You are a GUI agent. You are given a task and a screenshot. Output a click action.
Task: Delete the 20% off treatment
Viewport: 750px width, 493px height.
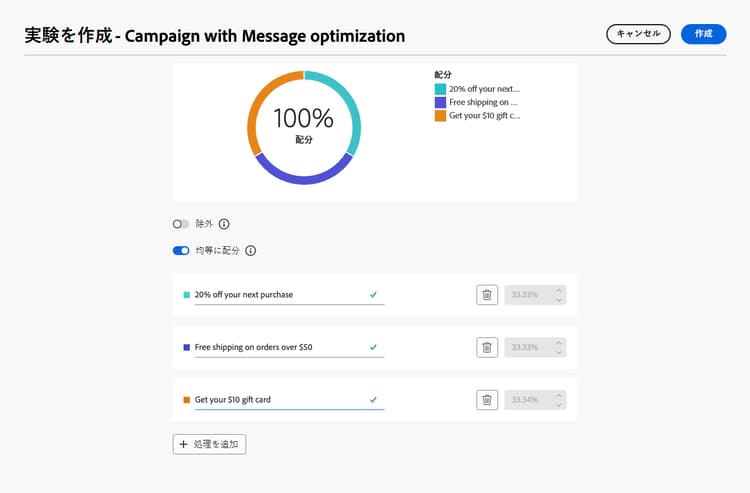(487, 295)
